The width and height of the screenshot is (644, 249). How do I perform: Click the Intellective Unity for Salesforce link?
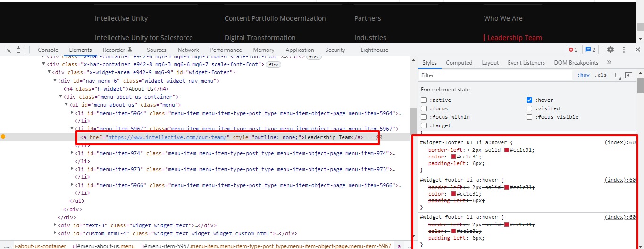point(144,38)
